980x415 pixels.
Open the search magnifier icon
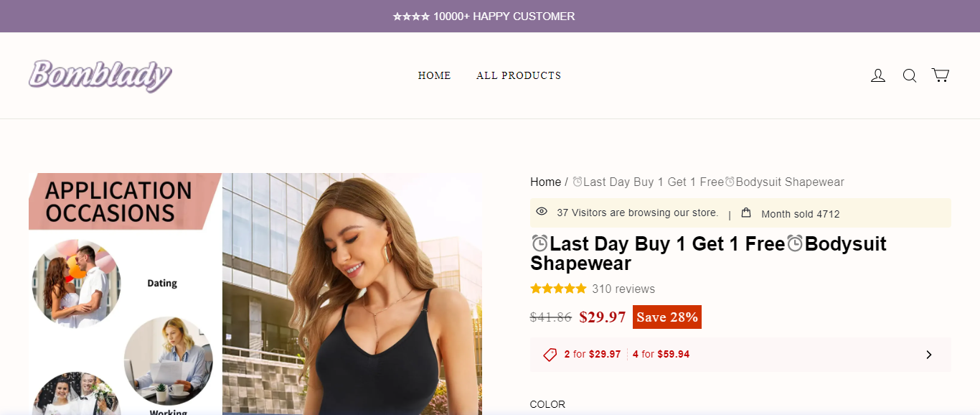tap(910, 75)
